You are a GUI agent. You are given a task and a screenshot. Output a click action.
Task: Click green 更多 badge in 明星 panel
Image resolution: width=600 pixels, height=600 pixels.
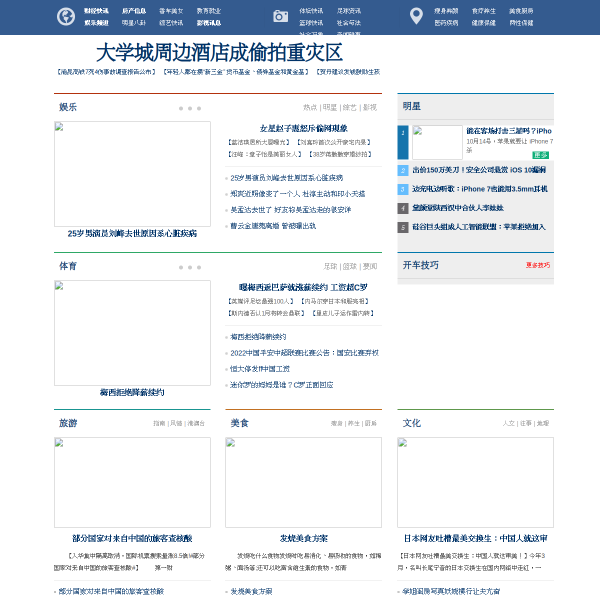[x=541, y=155]
